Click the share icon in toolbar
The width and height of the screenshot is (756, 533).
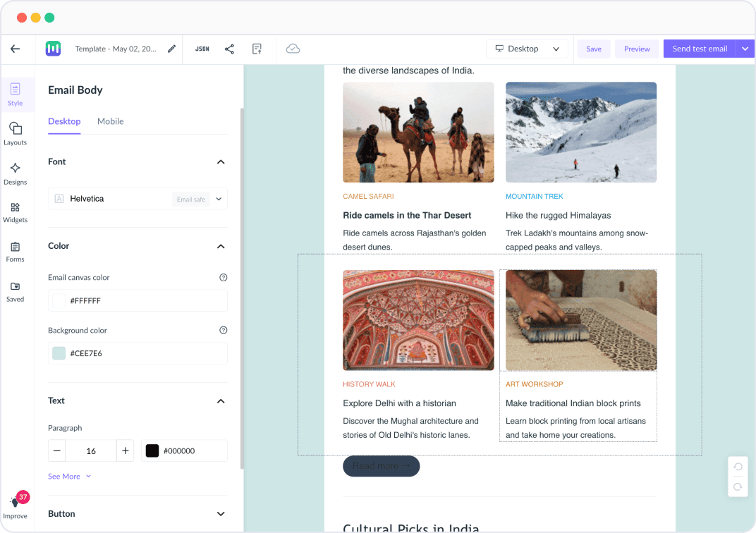pyautogui.click(x=229, y=49)
